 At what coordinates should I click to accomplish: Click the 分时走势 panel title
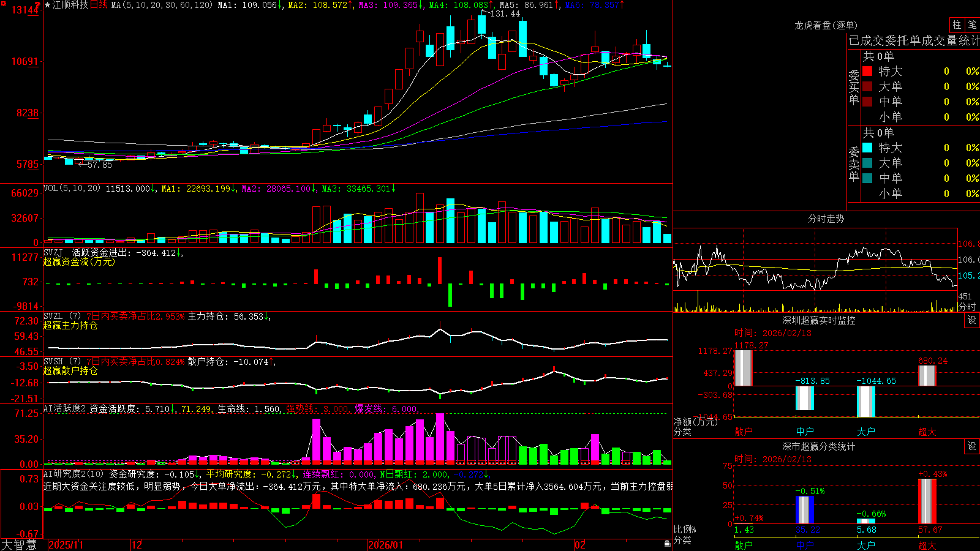click(x=826, y=219)
